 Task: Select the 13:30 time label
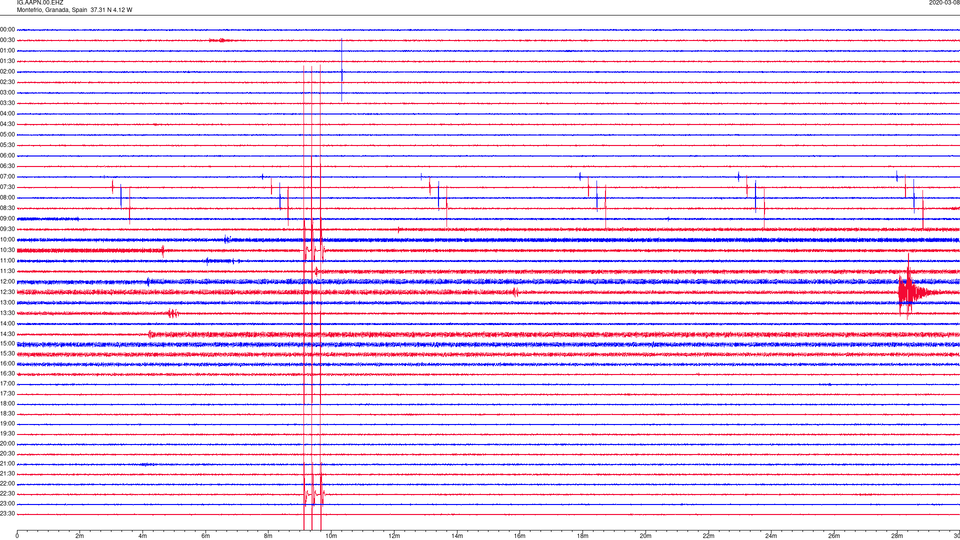tap(7, 313)
